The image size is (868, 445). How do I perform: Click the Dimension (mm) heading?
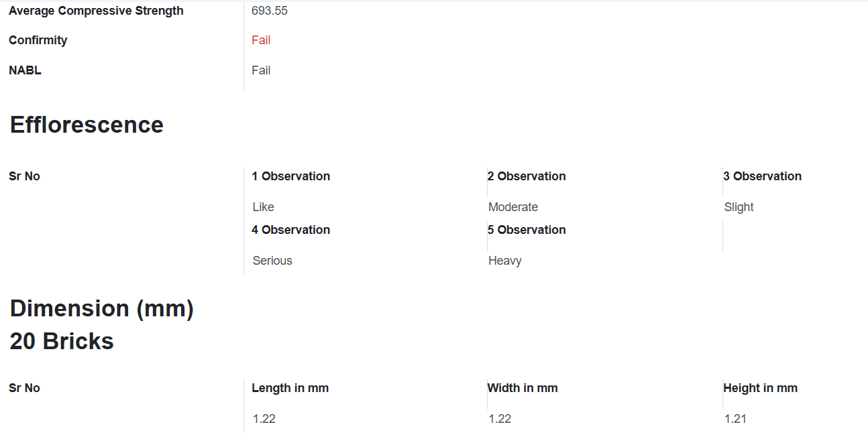102,309
